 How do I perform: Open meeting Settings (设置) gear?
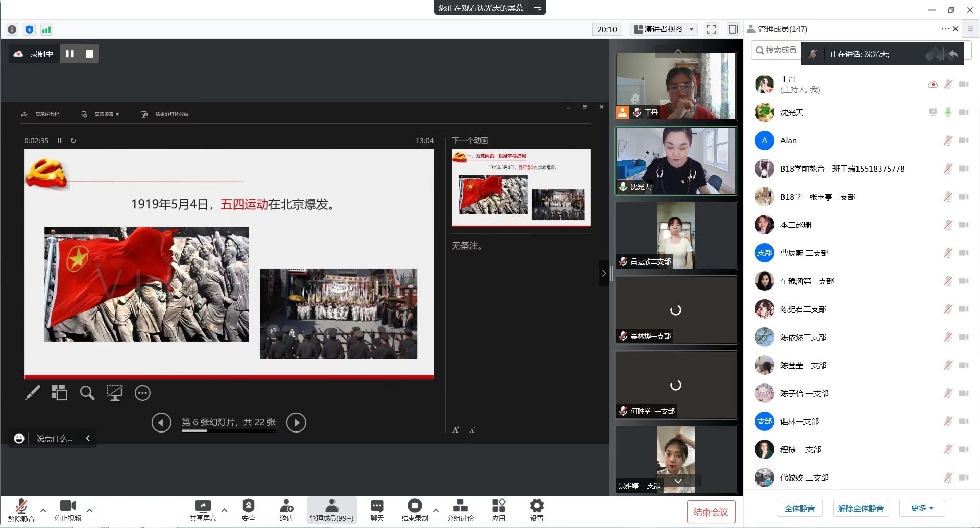536,507
